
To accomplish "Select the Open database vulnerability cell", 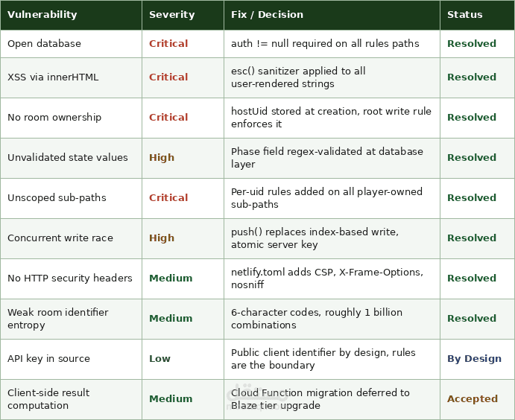I will coord(44,44).
